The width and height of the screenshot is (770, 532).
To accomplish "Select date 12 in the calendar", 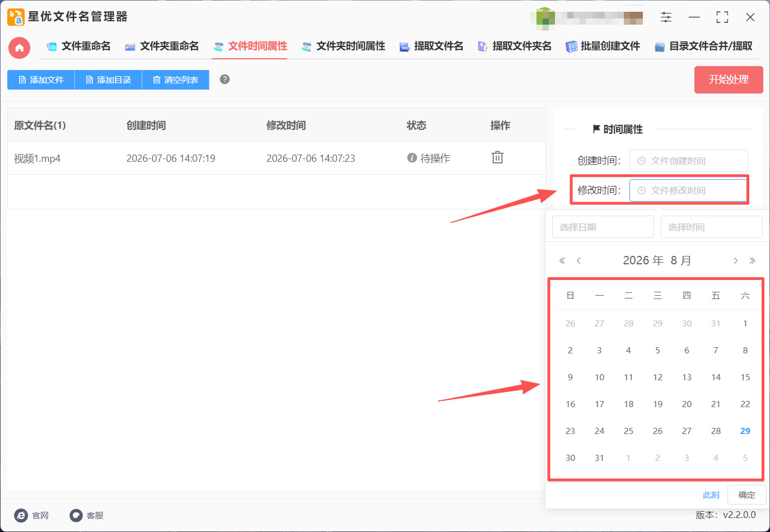I will pos(657,377).
